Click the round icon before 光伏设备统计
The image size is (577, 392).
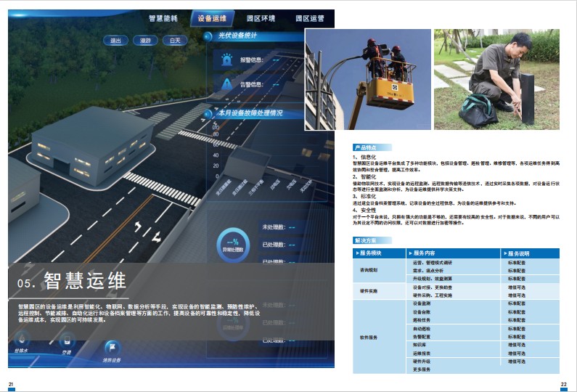[209, 35]
